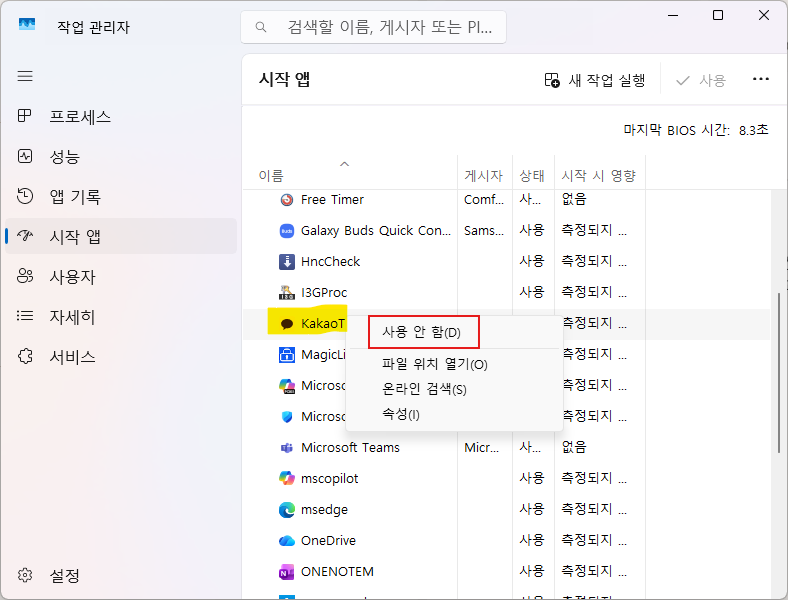Select Galaxy Buds Quick Con... row
Screen dimensions: 788x600
pos(507,231)
